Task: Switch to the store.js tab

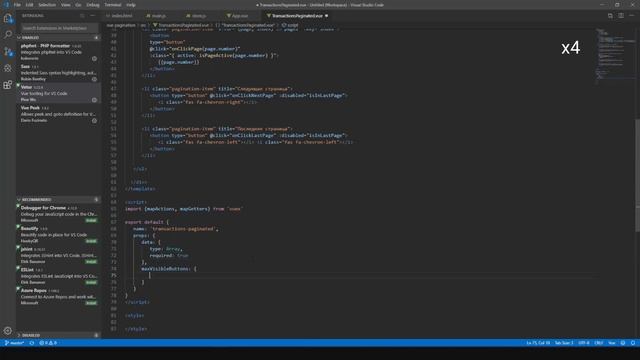Action: [x=198, y=16]
